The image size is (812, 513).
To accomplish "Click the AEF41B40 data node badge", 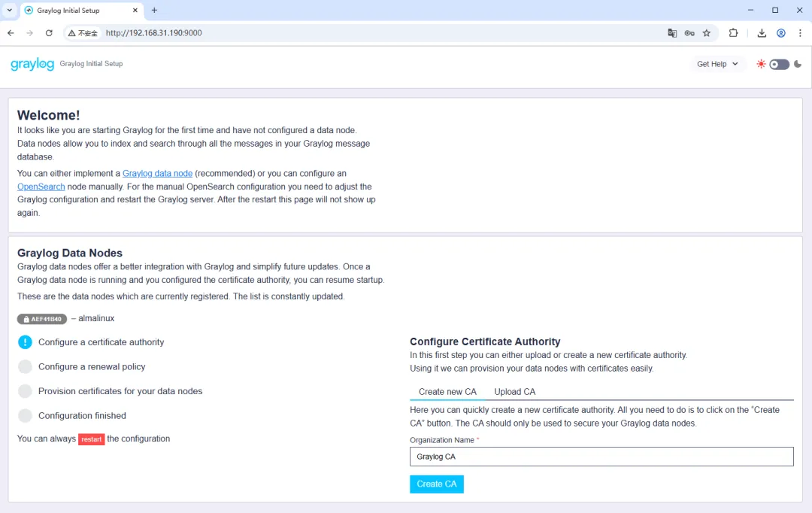I will click(42, 319).
